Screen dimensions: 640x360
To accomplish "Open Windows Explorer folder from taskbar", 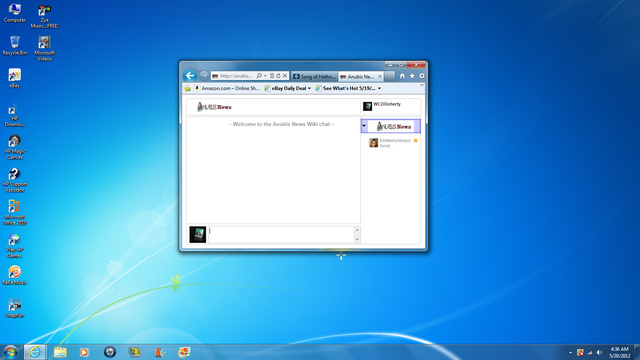I will 60,352.
